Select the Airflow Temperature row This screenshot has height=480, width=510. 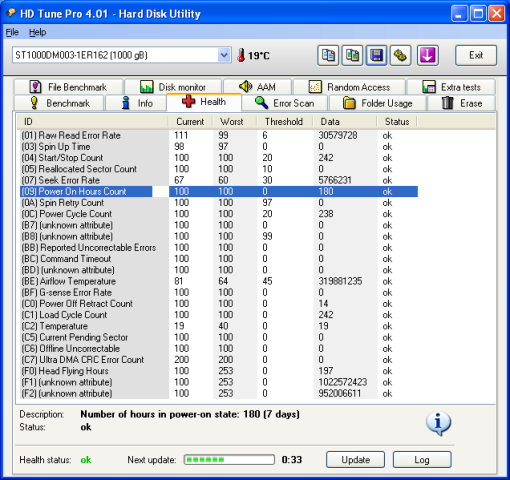[219, 281]
